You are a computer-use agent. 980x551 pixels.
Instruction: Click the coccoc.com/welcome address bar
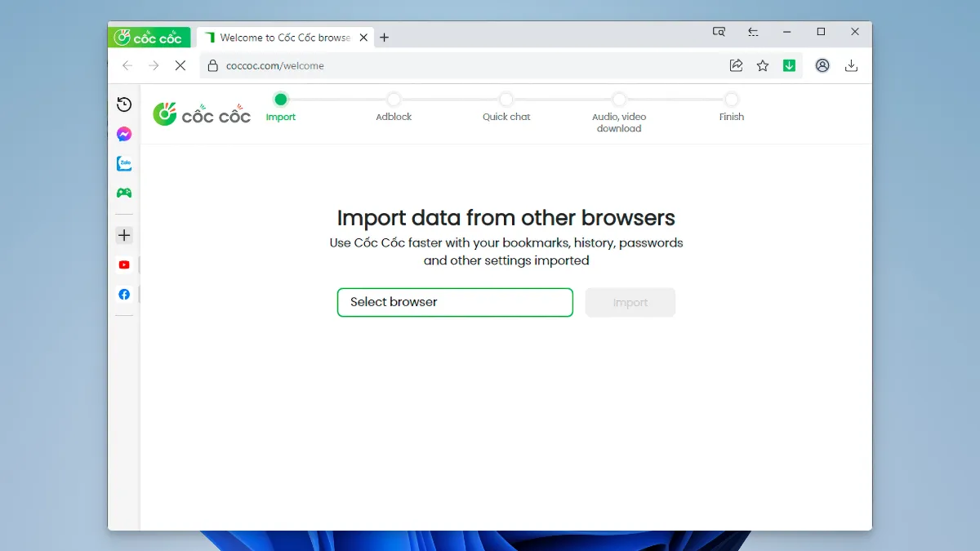click(457, 65)
